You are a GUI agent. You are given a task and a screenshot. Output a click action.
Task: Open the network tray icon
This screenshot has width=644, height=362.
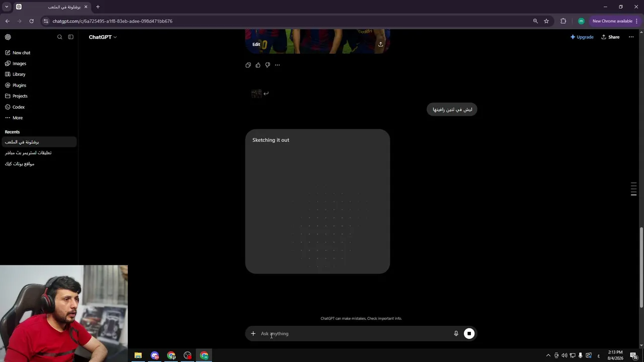coord(572,355)
